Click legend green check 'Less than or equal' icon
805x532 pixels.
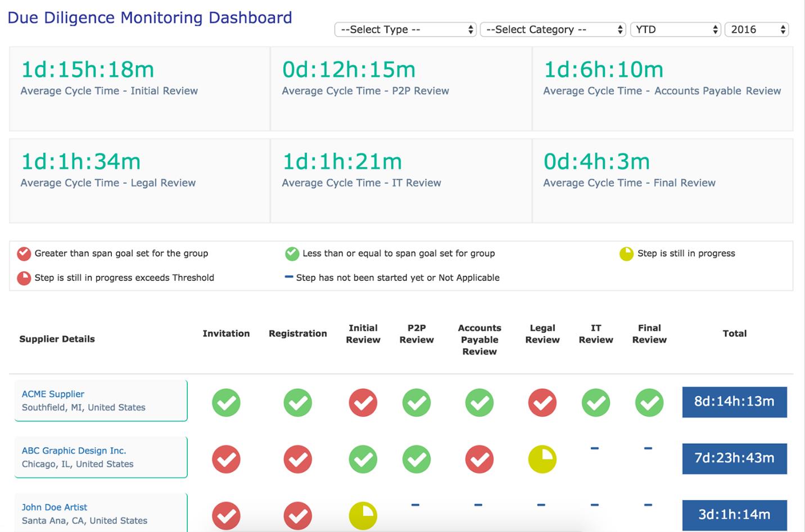tap(292, 254)
